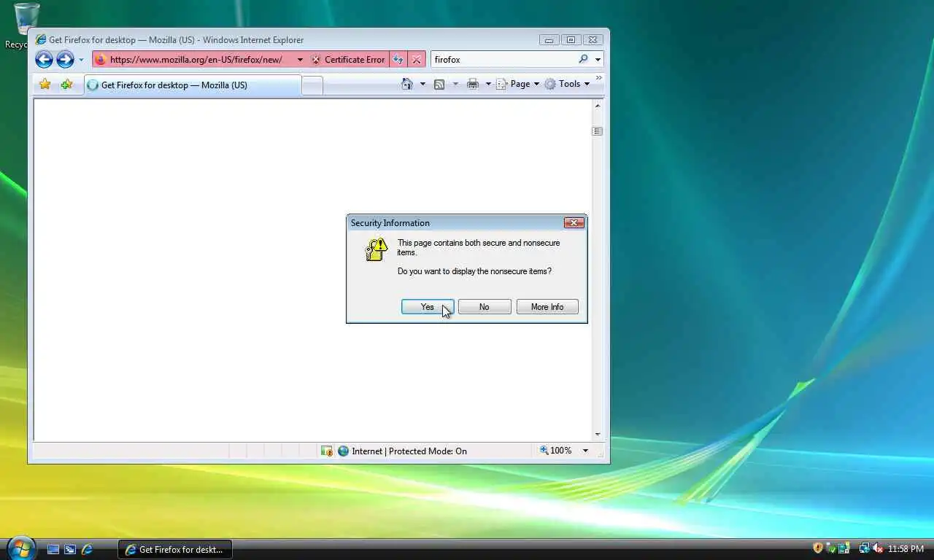Open a new blank tab
Viewport: 934px width, 560px height.
point(312,85)
